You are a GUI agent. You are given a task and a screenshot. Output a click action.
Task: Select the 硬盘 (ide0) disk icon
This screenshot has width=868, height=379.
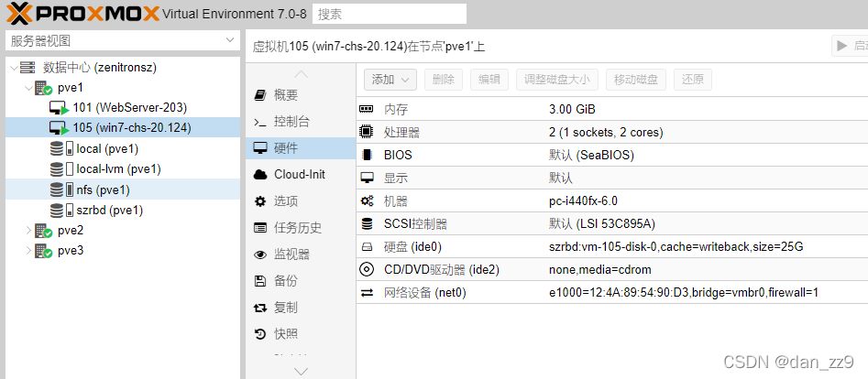click(x=367, y=247)
